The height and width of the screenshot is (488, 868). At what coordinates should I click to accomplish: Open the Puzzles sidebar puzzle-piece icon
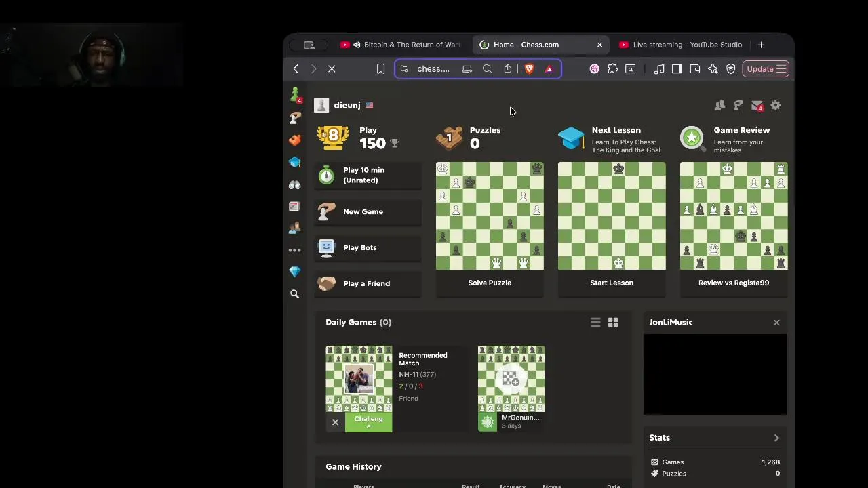(x=294, y=140)
